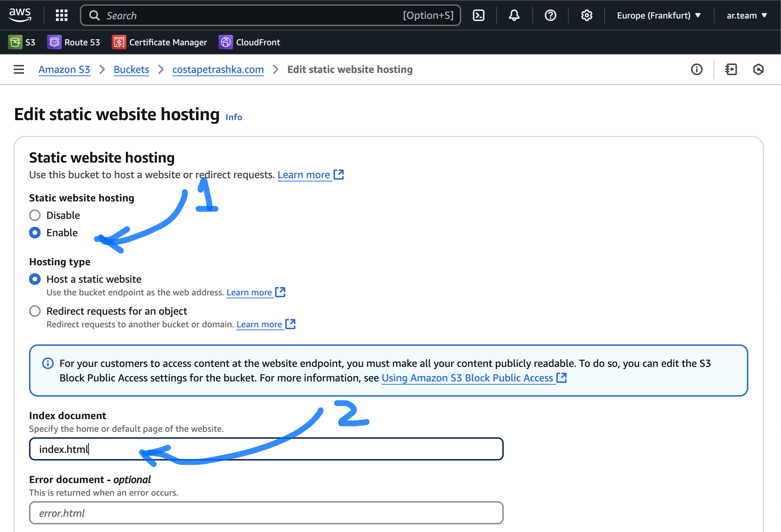This screenshot has height=532, width=781.
Task: Open the CloudFront shortcut
Action: point(249,42)
